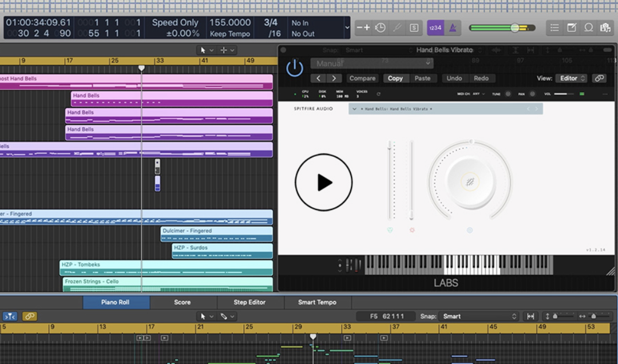Screen dimensions: 618x364
Task: Open the tuner with the tuning fork icon
Action: 397,27
